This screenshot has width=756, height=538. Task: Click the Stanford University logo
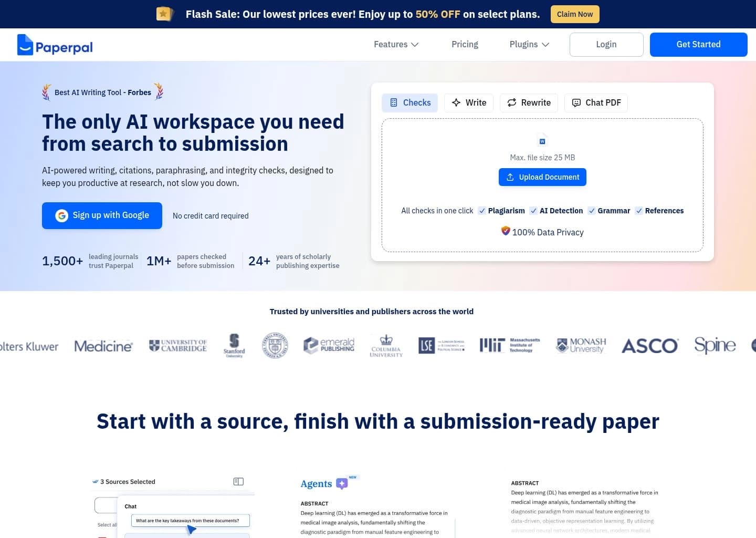tap(234, 346)
